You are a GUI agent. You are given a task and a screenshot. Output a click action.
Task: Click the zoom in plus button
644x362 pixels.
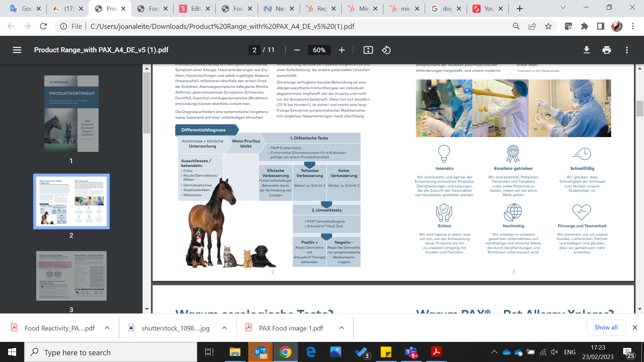(x=341, y=50)
